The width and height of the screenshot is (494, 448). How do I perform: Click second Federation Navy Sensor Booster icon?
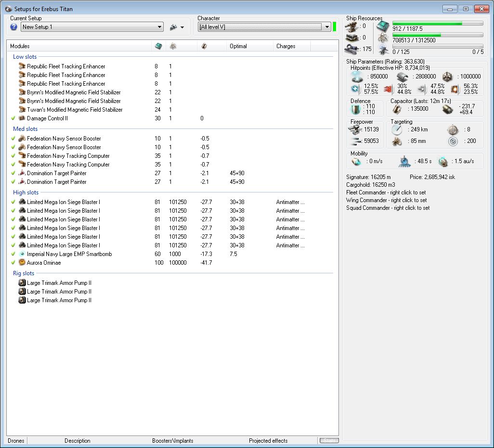pyautogui.click(x=22, y=147)
